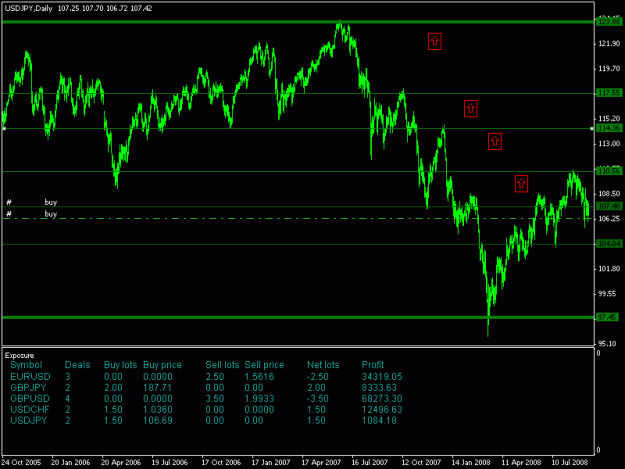This screenshot has width=625, height=469.
Task: Select the GBPJPY row symbol
Action: pyautogui.click(x=28, y=388)
